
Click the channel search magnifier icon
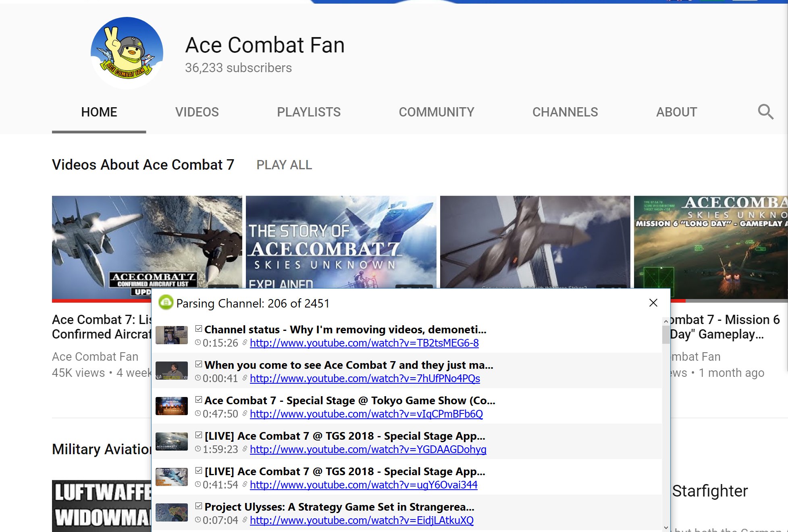(x=765, y=112)
